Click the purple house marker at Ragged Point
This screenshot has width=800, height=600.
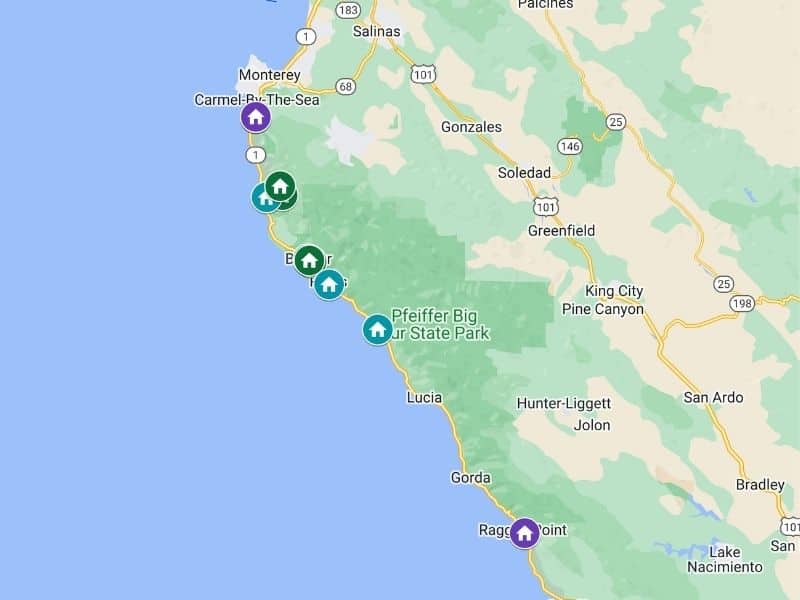click(x=524, y=534)
